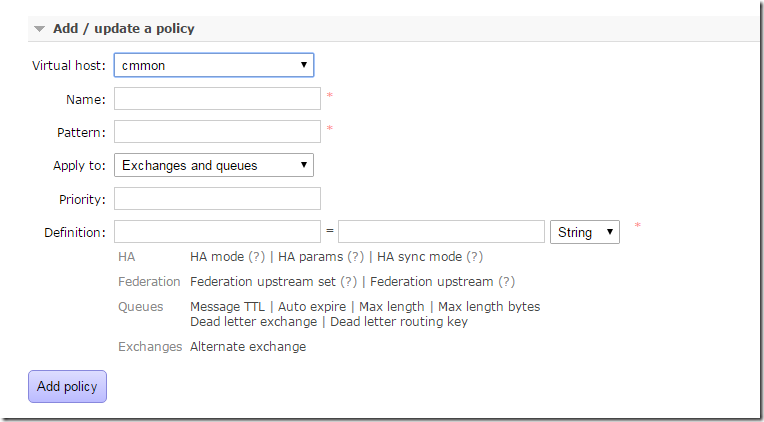The width and height of the screenshot is (764, 422).
Task: Open Federation upstream set help icon
Action: click(x=348, y=282)
